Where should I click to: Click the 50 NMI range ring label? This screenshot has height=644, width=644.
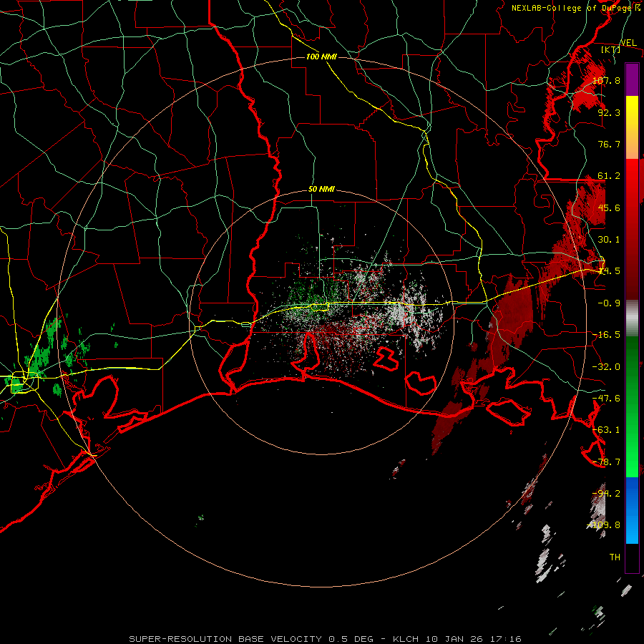click(x=321, y=190)
